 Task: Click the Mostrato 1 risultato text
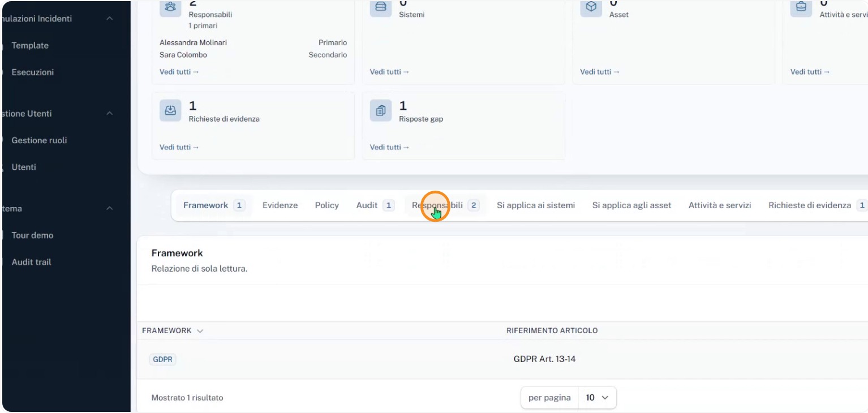[187, 398]
